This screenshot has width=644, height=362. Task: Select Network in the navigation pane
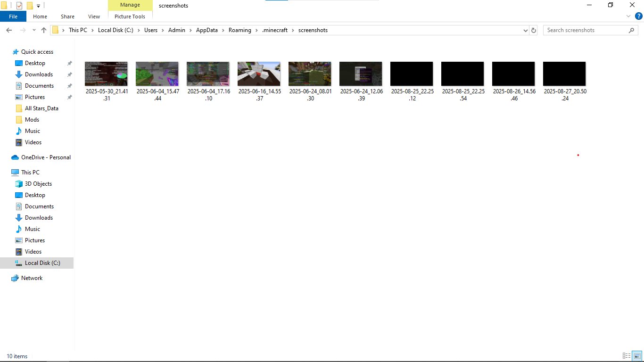coord(32,278)
